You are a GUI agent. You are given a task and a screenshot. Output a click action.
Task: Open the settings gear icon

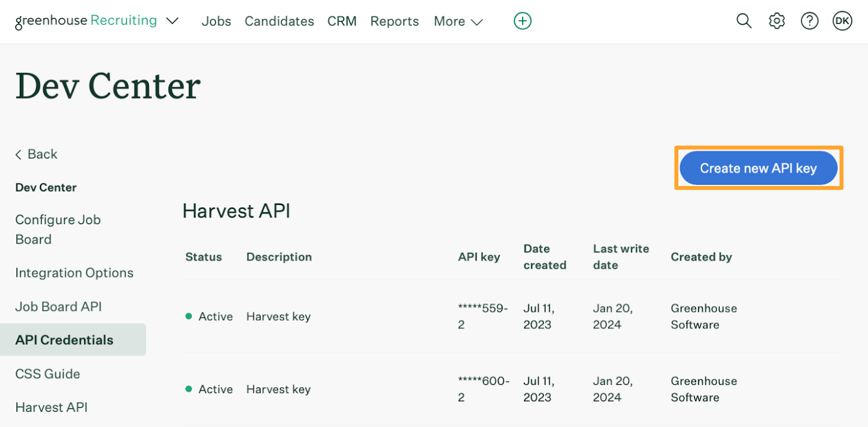click(x=776, y=21)
